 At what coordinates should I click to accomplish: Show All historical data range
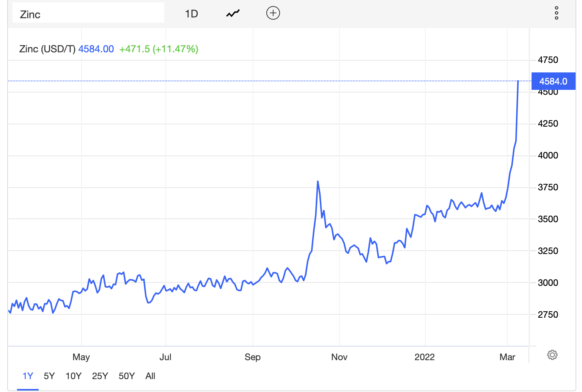(150, 376)
